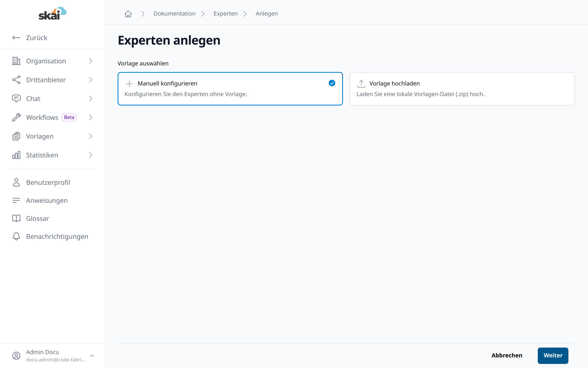Click the plus icon in Manuell konfigurieren

click(x=129, y=84)
